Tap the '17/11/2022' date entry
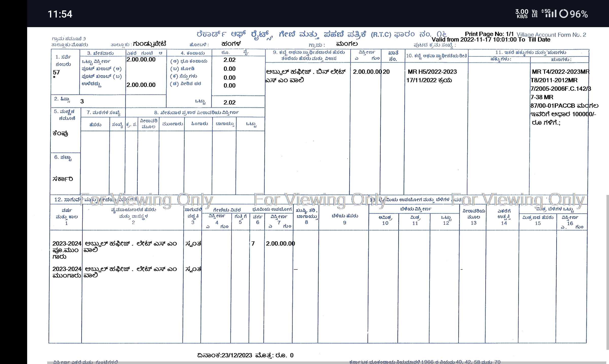 (421, 80)
